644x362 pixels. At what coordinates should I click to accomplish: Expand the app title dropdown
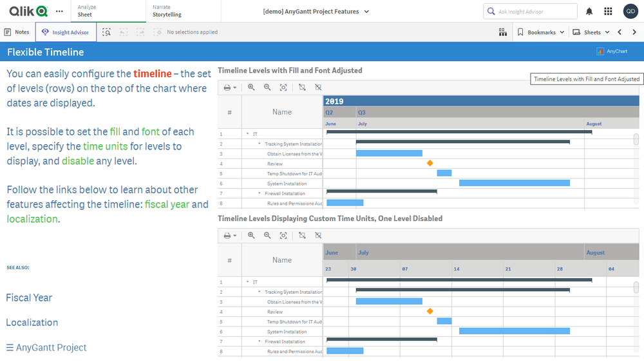coord(366,12)
